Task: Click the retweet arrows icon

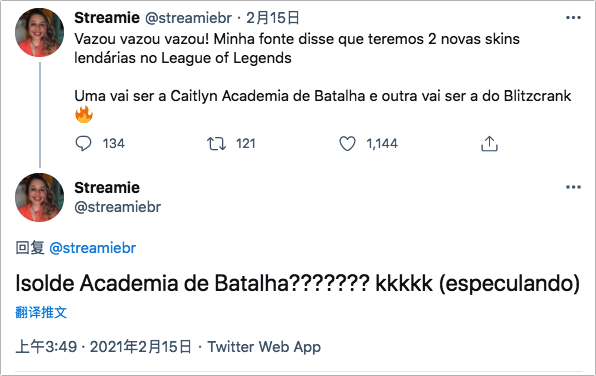Action: (x=216, y=144)
